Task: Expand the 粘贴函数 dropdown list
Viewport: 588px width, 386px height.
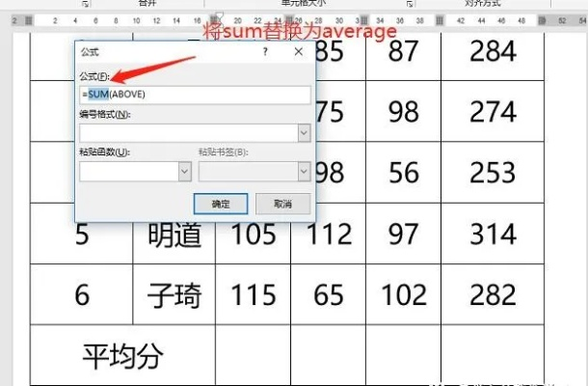Action: tap(184, 171)
